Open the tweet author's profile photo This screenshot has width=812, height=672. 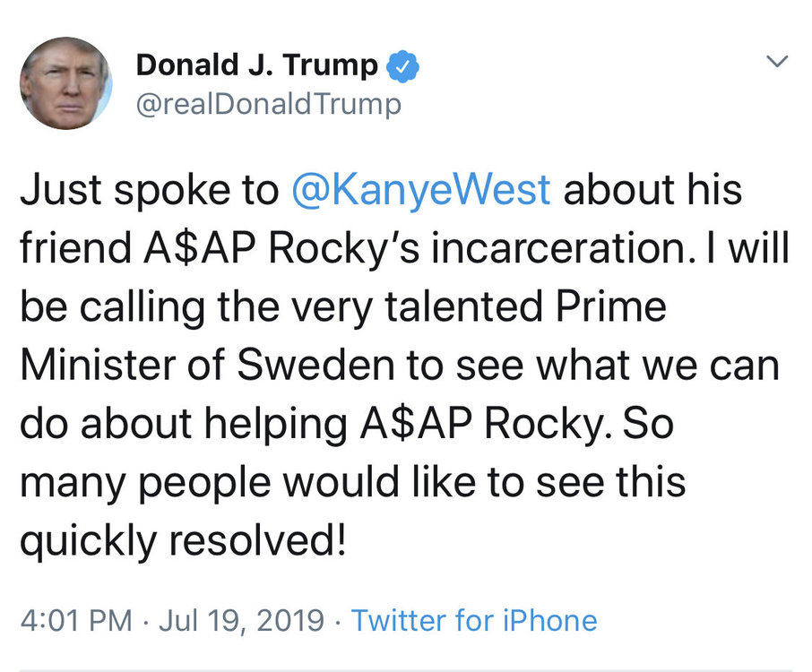pos(65,82)
